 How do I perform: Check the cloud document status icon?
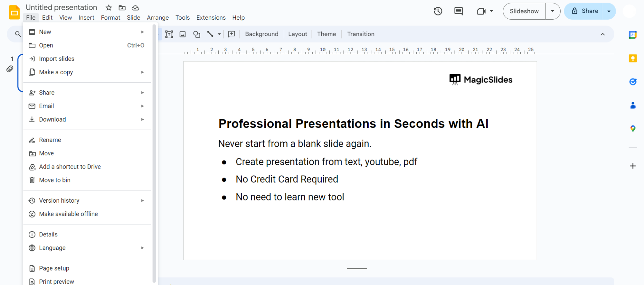(136, 8)
